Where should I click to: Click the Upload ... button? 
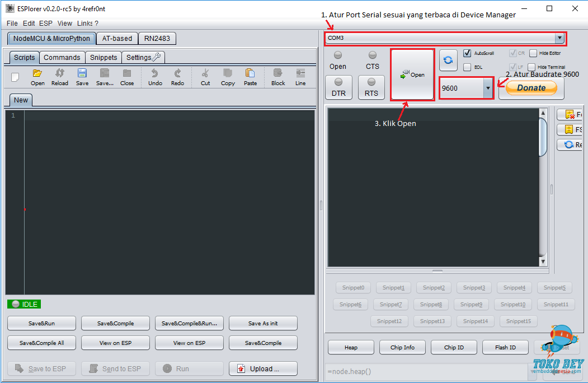pos(264,369)
